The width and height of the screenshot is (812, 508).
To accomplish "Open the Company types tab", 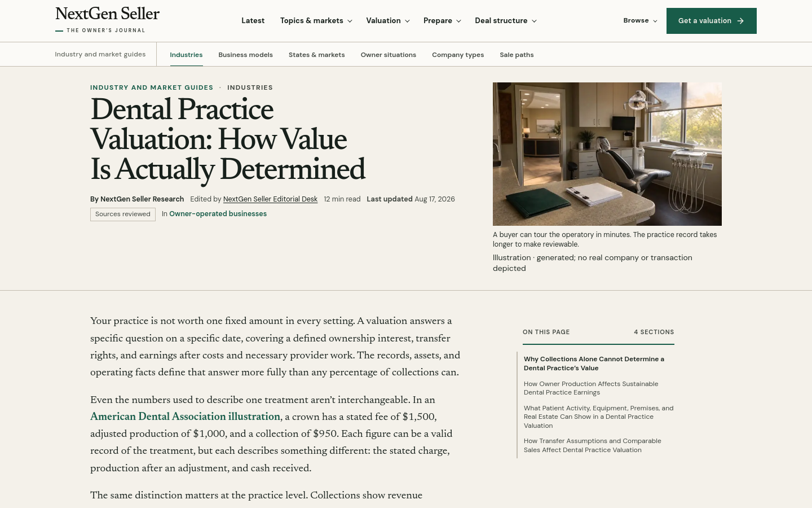I will tap(458, 55).
